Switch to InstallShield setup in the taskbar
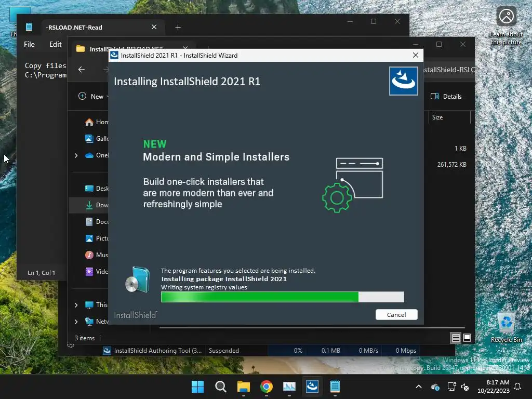 tap(312, 387)
